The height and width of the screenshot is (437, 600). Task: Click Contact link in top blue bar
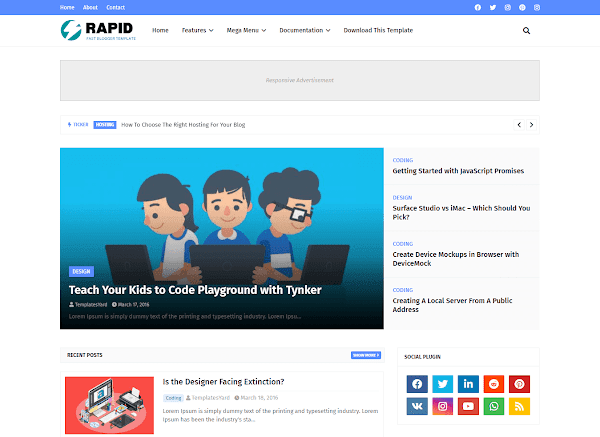[116, 7]
